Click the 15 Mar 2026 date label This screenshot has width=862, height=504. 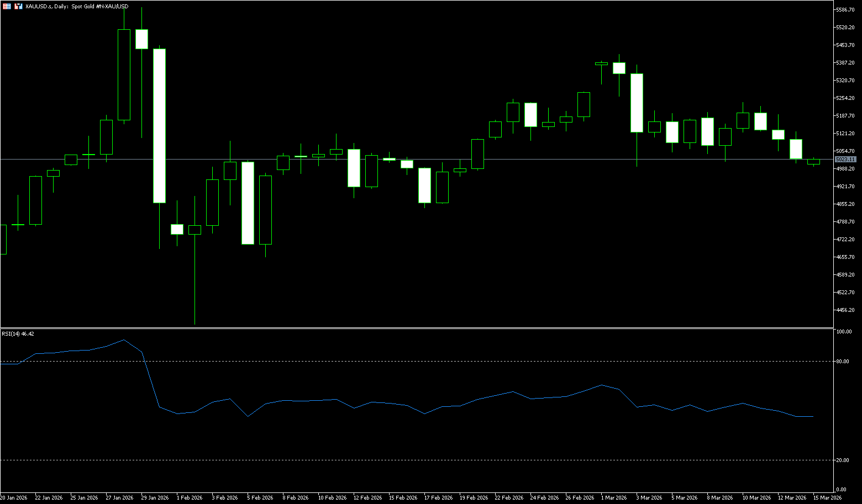click(827, 498)
